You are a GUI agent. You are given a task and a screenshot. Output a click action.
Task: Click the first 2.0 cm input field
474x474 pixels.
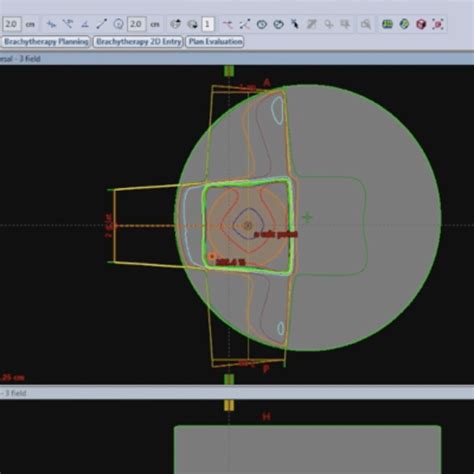[12, 24]
